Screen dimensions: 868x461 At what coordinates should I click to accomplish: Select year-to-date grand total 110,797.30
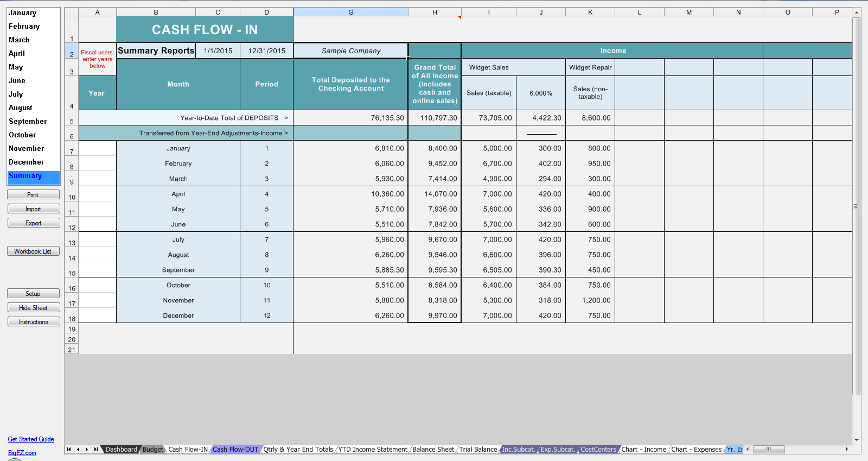coord(435,118)
